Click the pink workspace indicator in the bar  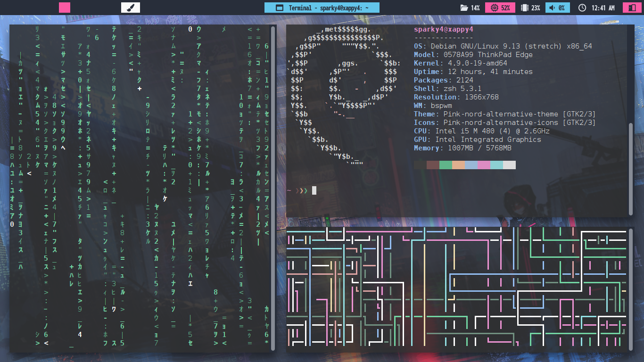pyautogui.click(x=65, y=8)
